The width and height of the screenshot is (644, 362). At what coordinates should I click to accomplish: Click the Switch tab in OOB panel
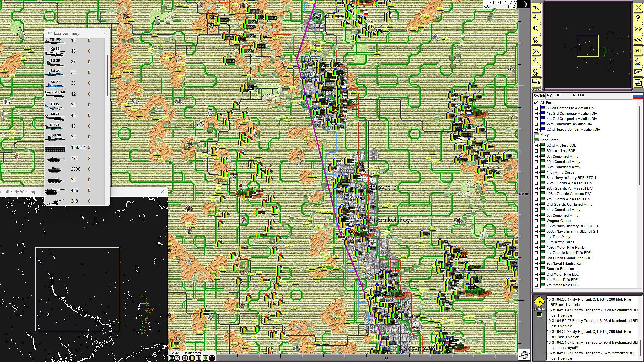click(x=539, y=96)
